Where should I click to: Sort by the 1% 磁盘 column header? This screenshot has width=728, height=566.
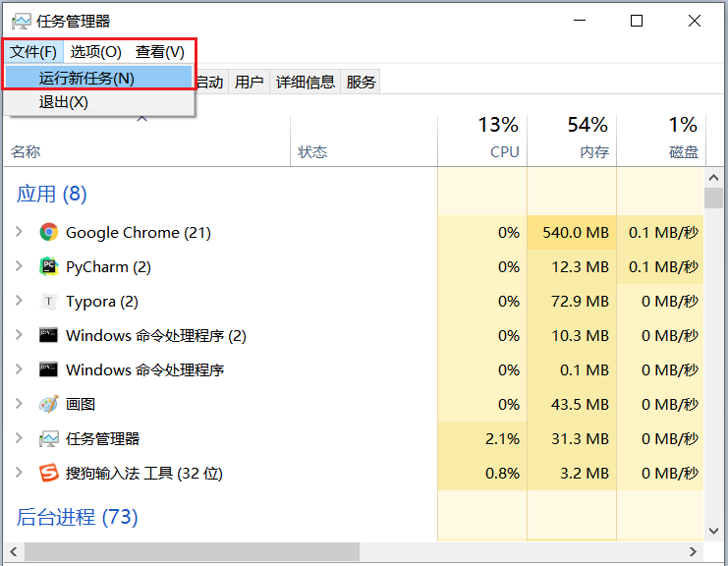pyautogui.click(x=661, y=141)
